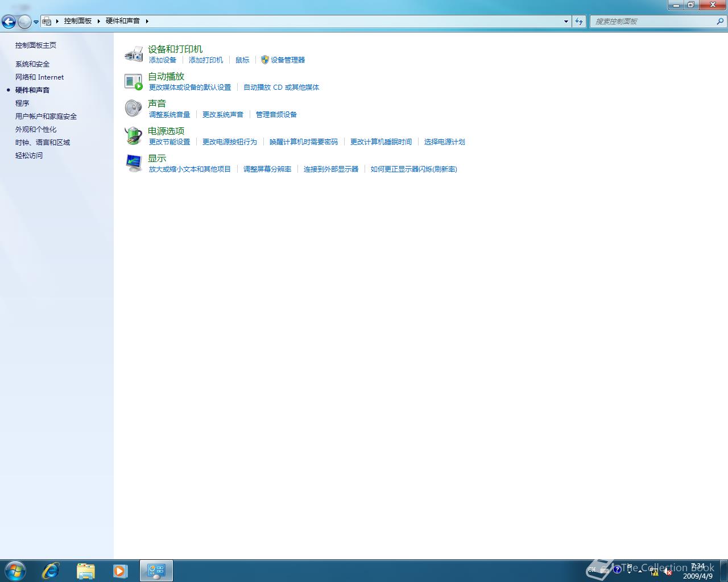
Task: Click 调整屏幕分辨率 link
Action: pos(267,169)
